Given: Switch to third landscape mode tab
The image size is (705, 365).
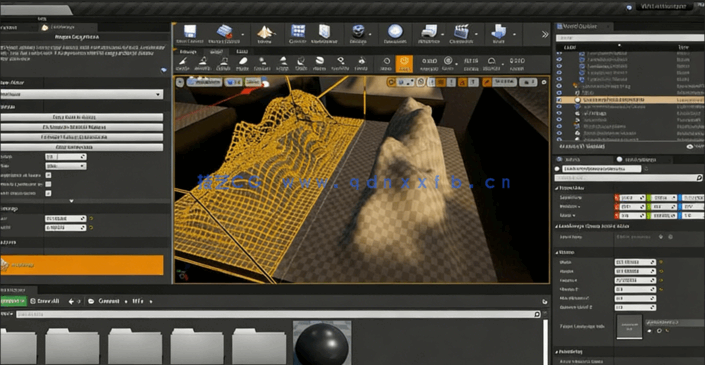Looking at the screenshot, I should [242, 52].
